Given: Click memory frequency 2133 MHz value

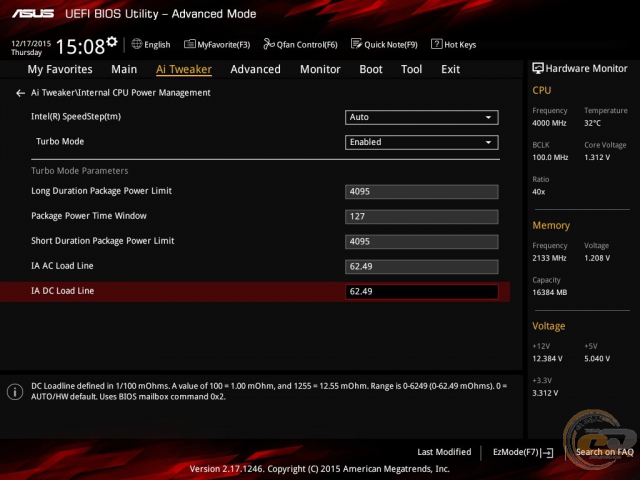Looking at the screenshot, I should click(549, 258).
